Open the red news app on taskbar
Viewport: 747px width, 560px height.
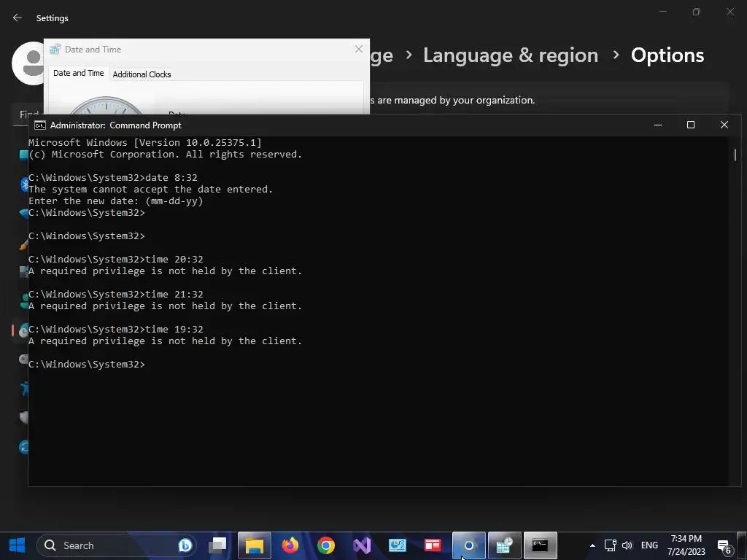[x=433, y=545]
